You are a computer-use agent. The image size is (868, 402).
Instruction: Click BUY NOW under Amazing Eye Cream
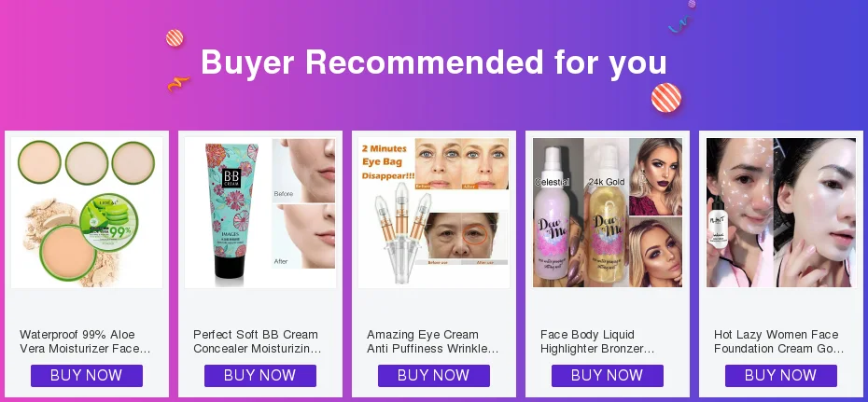[x=433, y=376]
